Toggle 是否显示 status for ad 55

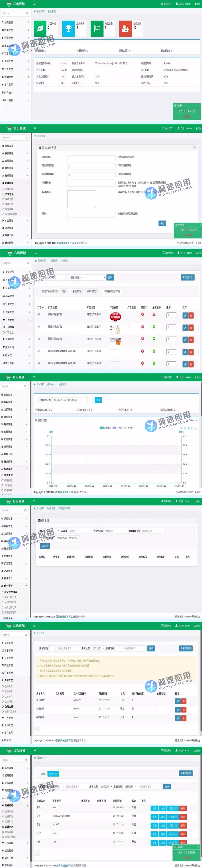[154, 339]
